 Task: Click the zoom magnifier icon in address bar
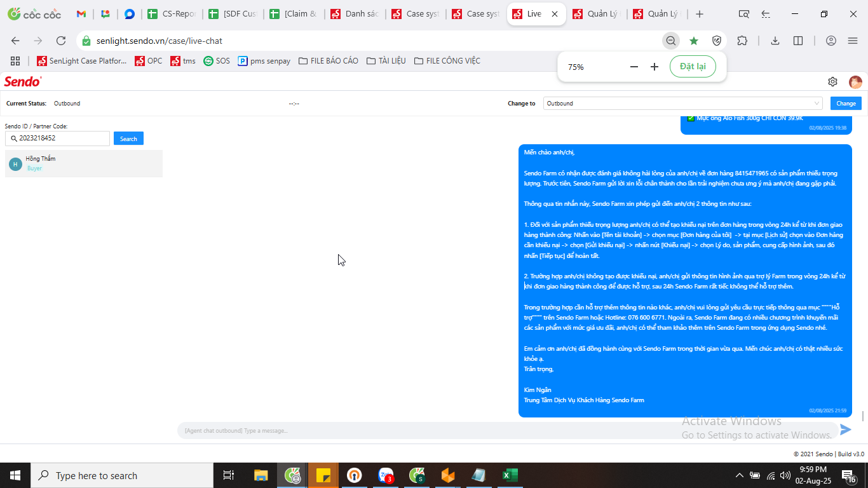(x=670, y=41)
